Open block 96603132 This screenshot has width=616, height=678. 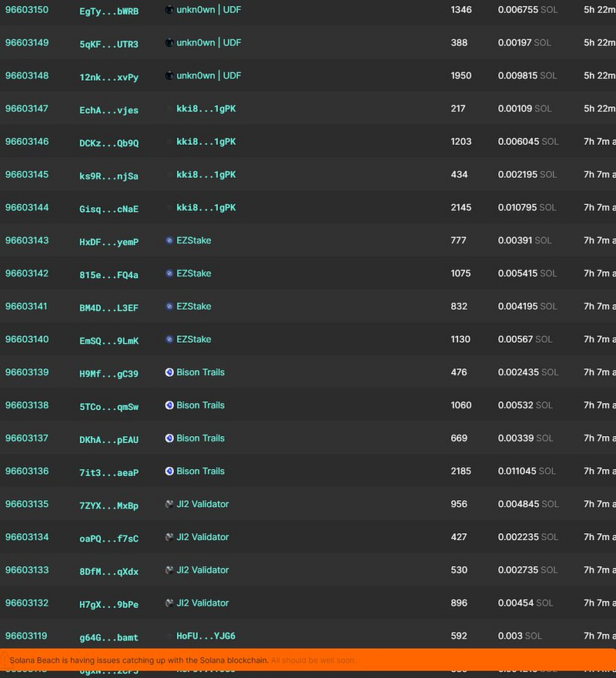27,602
